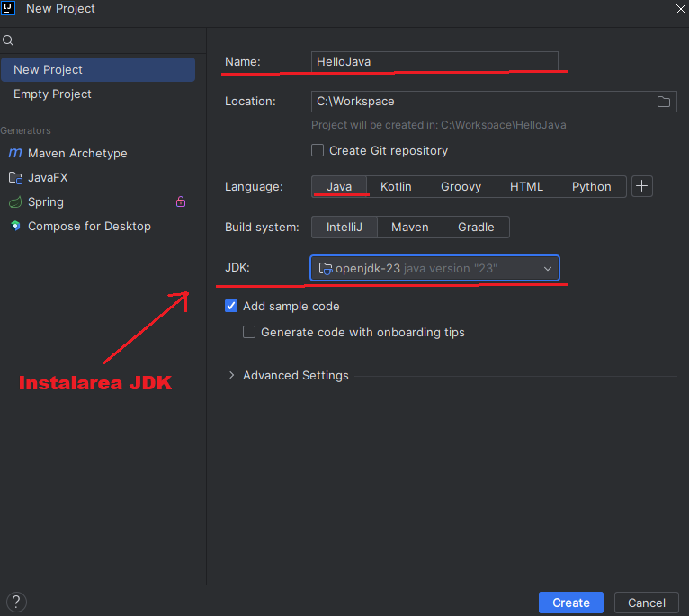689x616 pixels.
Task: Open the JDK openjdk-23 dropdown
Action: [x=434, y=268]
